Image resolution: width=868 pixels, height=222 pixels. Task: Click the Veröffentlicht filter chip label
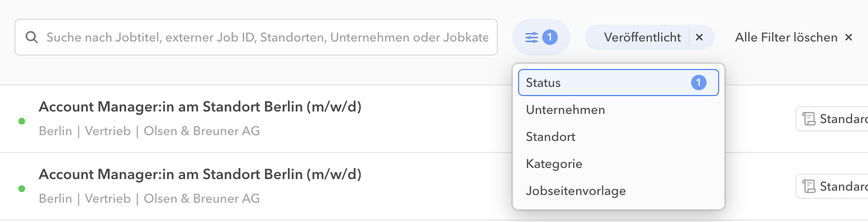[642, 37]
